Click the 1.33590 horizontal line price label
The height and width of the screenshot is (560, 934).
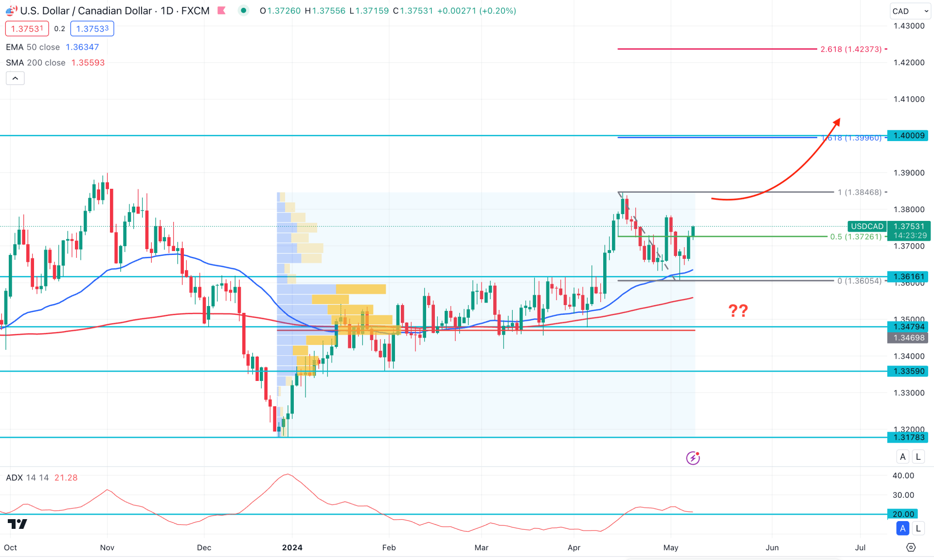[x=908, y=371]
